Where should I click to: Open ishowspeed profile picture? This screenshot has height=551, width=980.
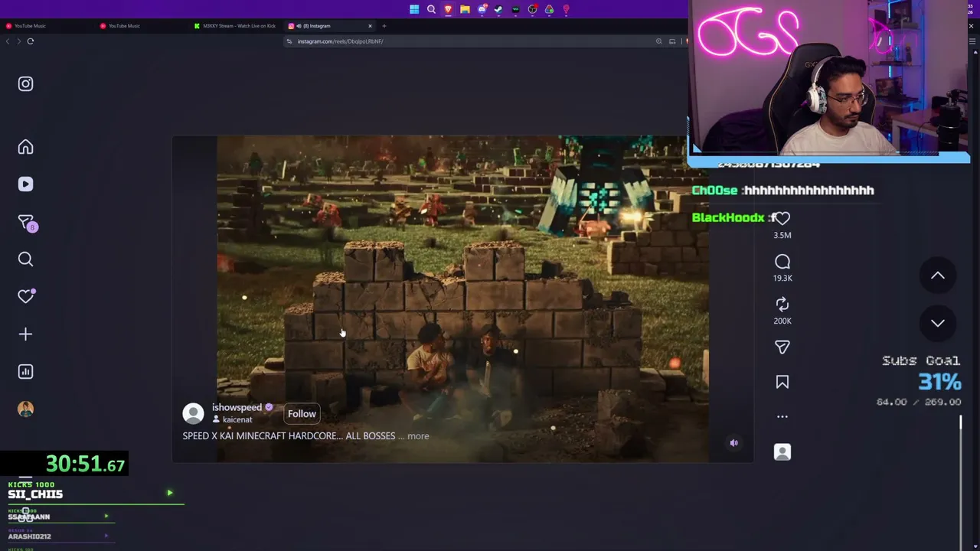193,413
